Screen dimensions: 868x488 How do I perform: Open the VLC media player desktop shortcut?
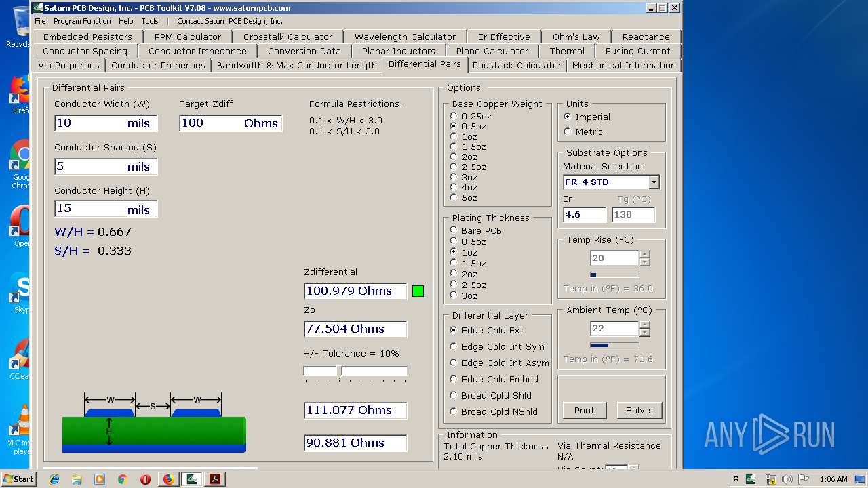21,430
